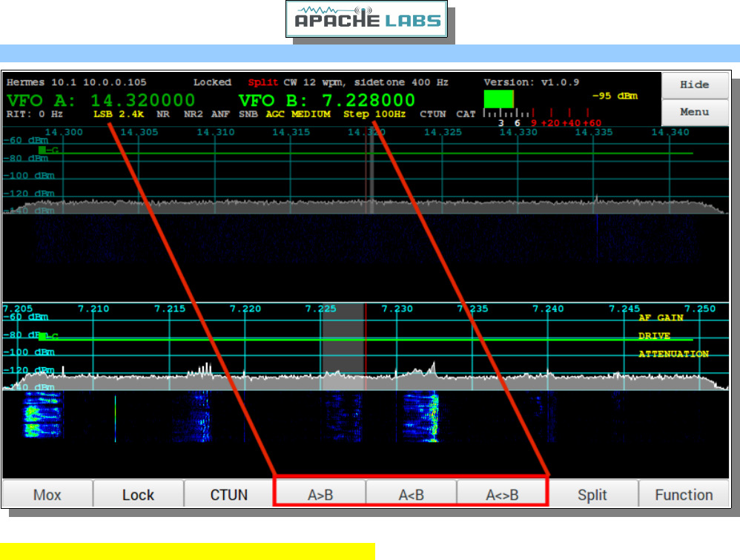740x560 pixels.
Task: Click Version: v1.0.9 text
Action: pyautogui.click(x=531, y=82)
